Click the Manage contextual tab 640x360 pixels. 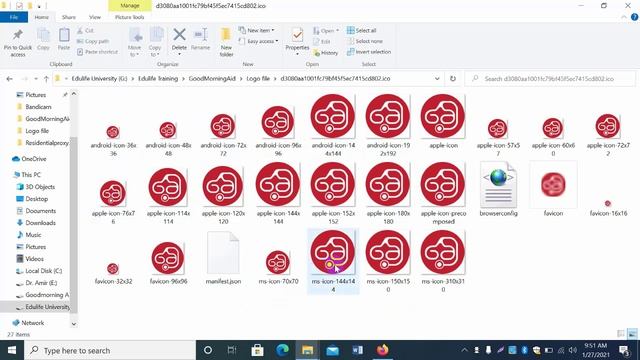tap(130, 6)
